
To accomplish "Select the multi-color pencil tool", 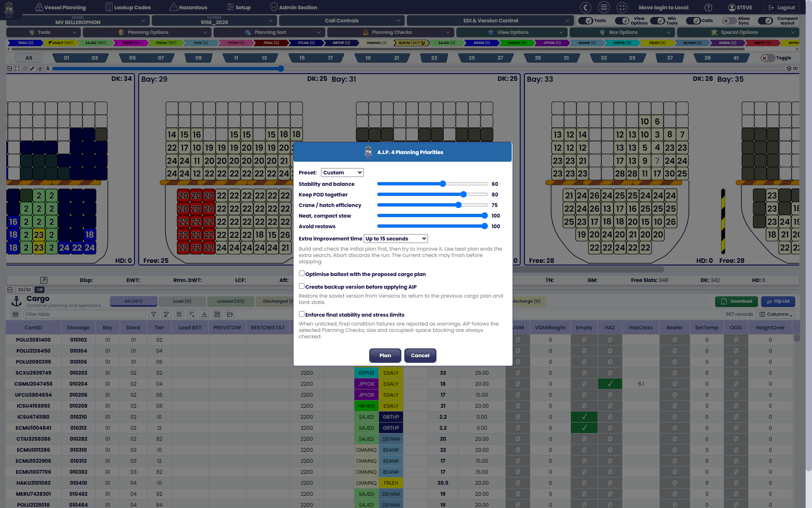I will tap(40, 69).
